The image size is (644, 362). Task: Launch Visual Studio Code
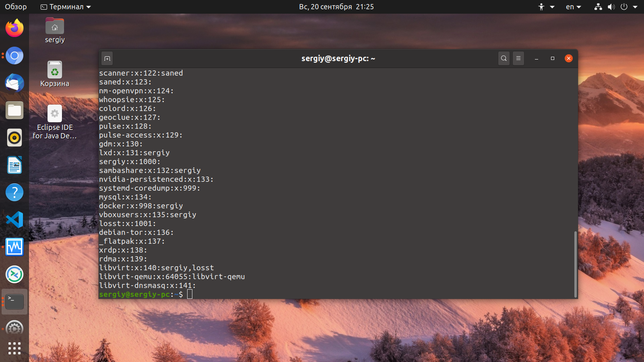click(14, 220)
